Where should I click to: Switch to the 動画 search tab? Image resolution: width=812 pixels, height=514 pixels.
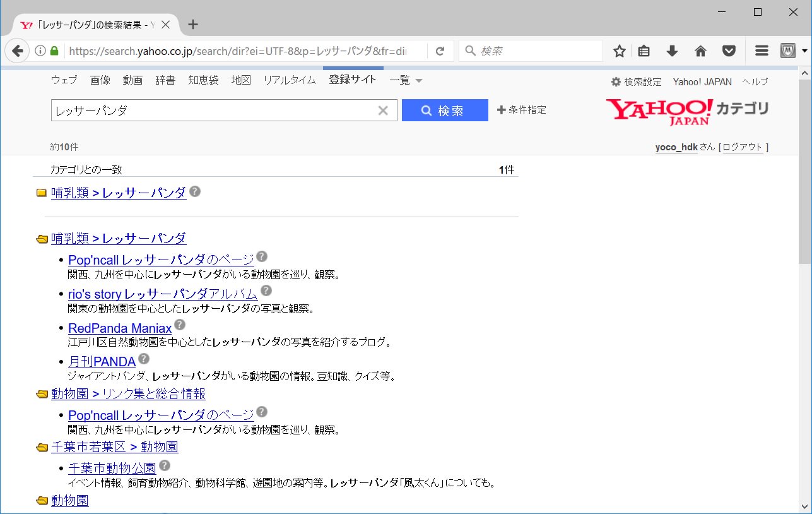click(x=133, y=80)
